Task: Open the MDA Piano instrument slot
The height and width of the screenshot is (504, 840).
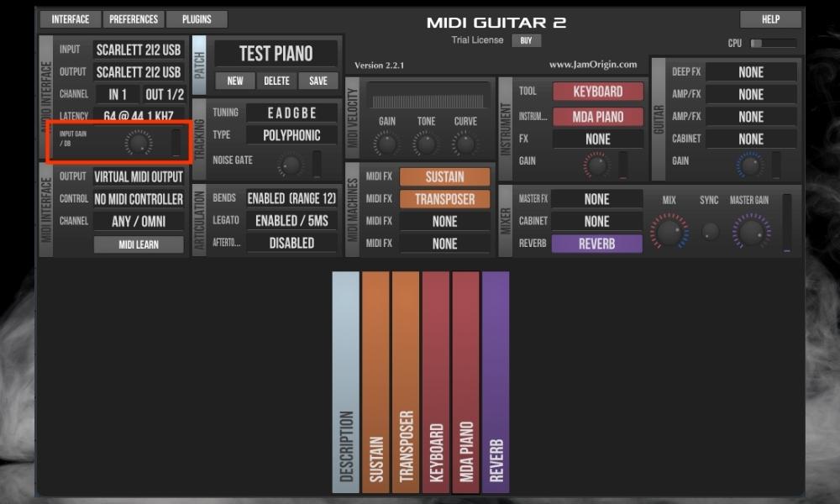Action: point(598,117)
